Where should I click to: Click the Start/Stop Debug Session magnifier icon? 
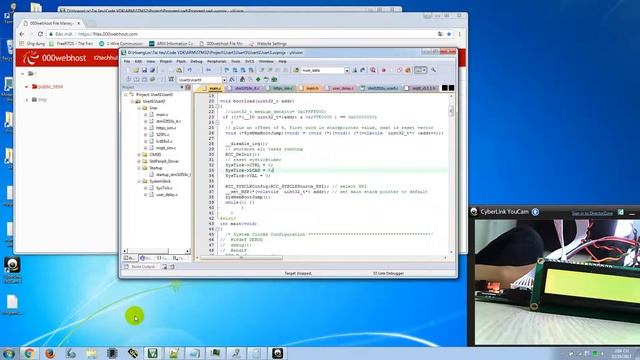tap(373, 70)
